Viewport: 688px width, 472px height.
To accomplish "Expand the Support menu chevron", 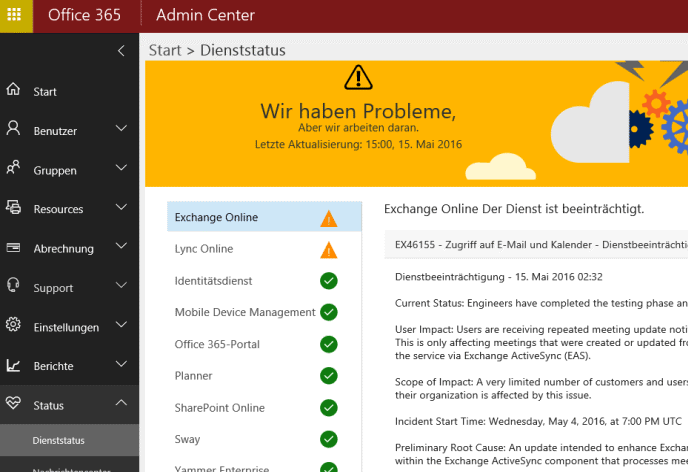I will point(121,286).
